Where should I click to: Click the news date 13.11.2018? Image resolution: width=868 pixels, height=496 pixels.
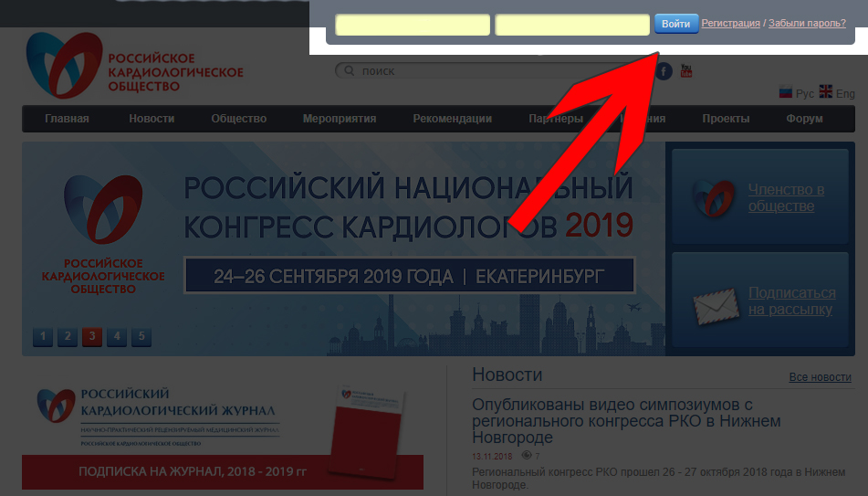click(x=492, y=457)
